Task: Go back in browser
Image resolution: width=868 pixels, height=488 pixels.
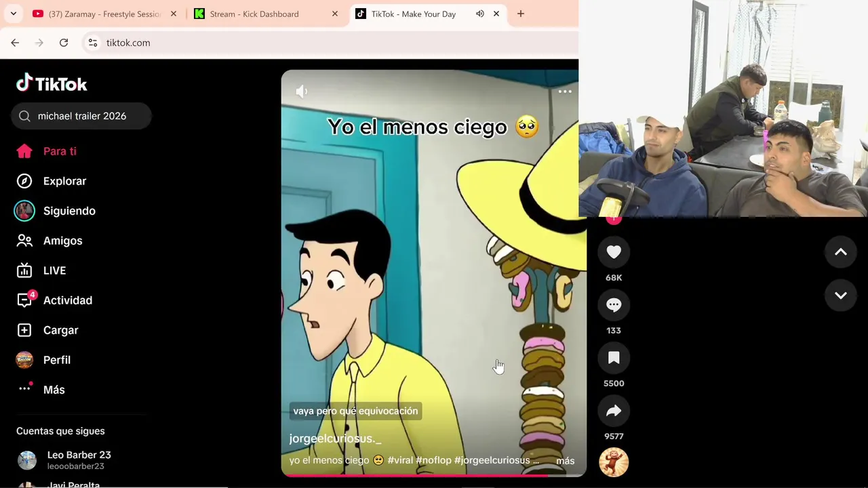Action: pos(15,43)
